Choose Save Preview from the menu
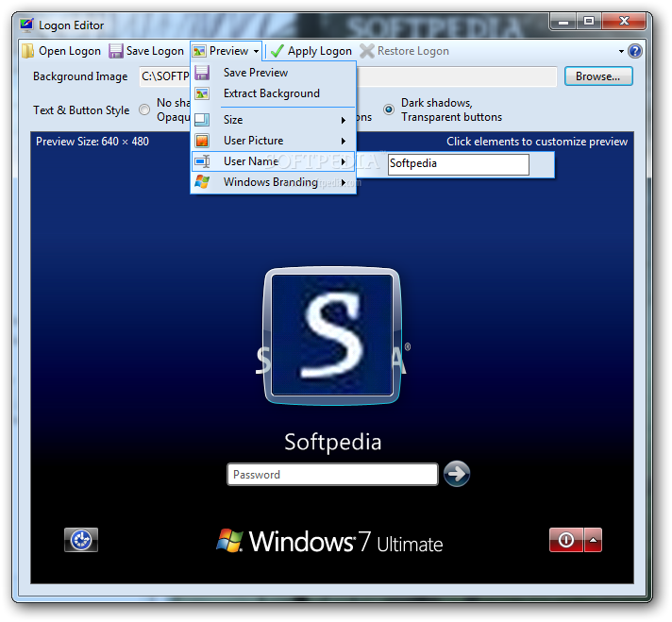Screen dimensions: 672x622 tap(274, 73)
